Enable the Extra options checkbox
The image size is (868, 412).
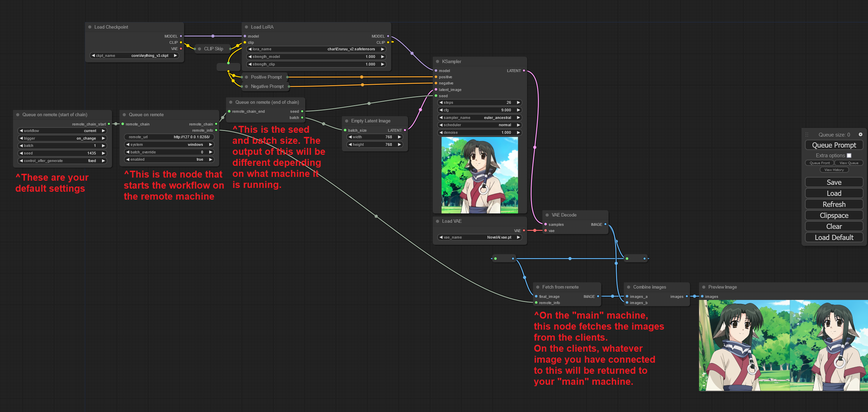tap(849, 155)
